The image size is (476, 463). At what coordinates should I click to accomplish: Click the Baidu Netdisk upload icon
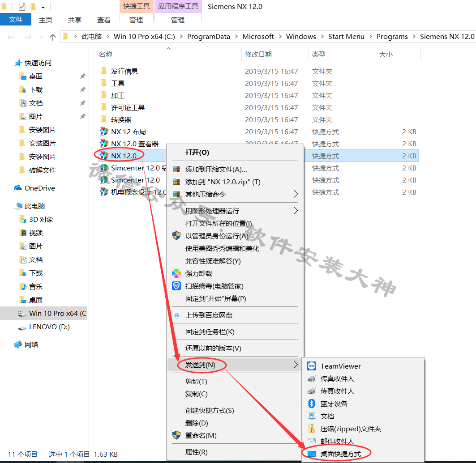point(176,315)
